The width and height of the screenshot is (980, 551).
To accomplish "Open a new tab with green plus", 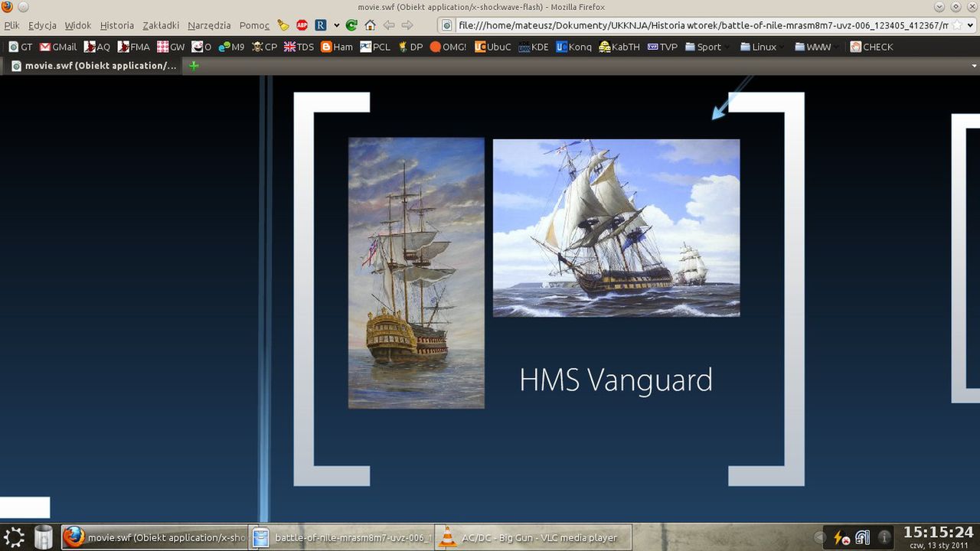I will click(194, 66).
